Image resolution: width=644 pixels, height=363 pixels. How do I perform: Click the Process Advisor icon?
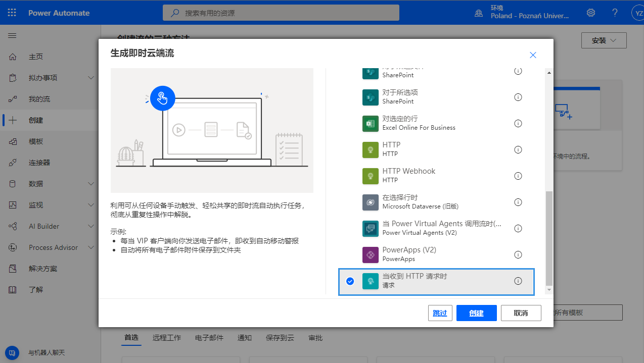(x=13, y=247)
